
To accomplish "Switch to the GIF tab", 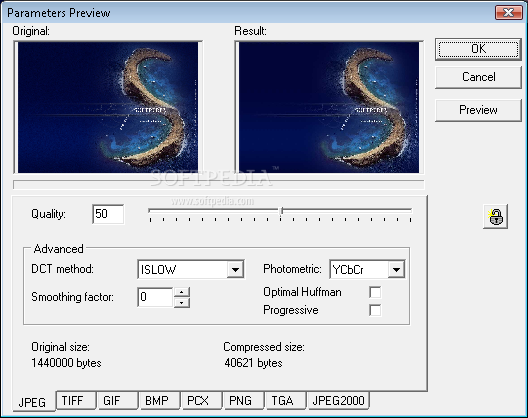I will [118, 401].
